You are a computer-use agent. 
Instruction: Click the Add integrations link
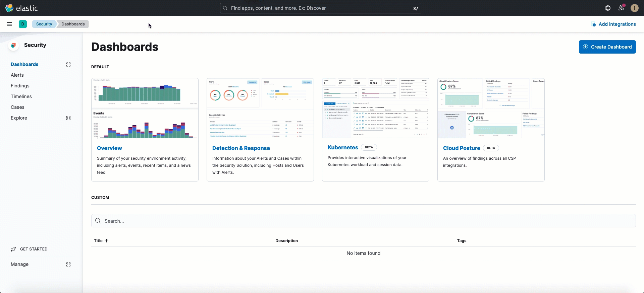click(x=613, y=24)
